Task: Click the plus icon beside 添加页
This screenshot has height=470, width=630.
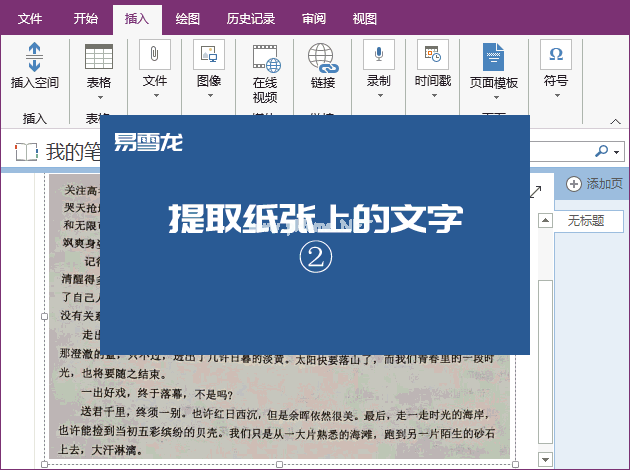Action: (574, 184)
